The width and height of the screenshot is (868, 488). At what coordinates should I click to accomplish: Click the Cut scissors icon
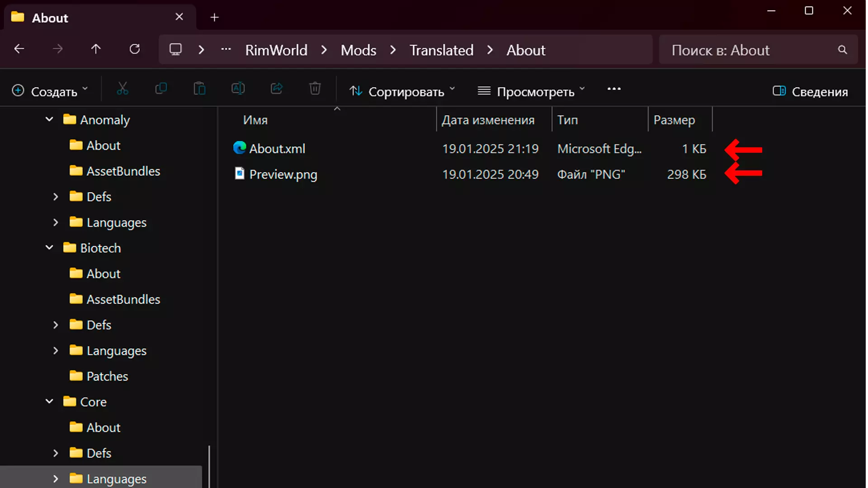click(122, 89)
